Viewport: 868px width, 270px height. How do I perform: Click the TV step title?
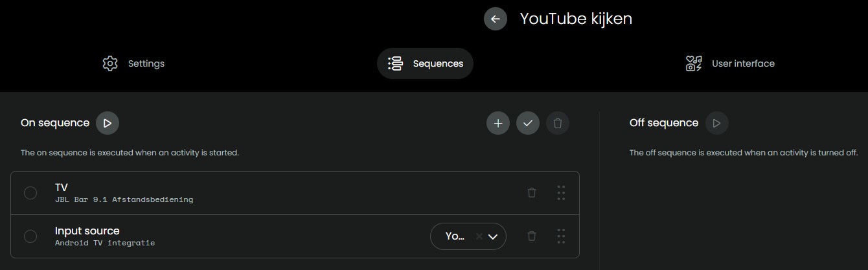click(x=62, y=187)
